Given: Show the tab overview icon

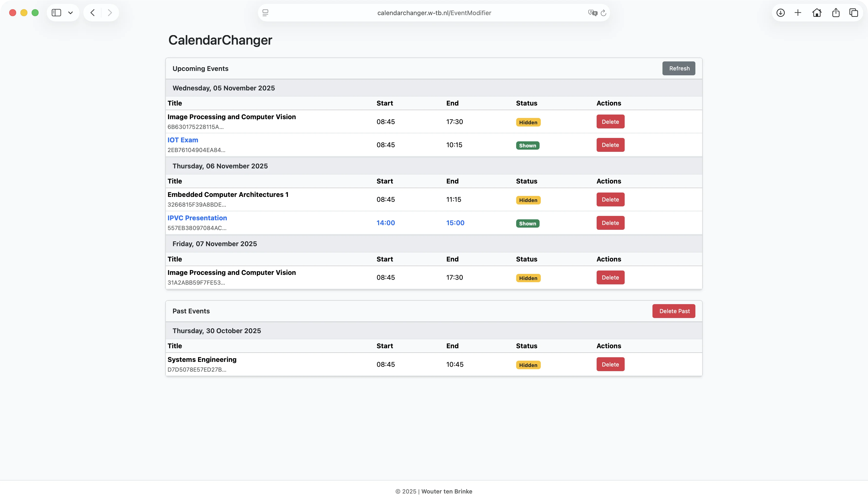Looking at the screenshot, I should point(854,13).
